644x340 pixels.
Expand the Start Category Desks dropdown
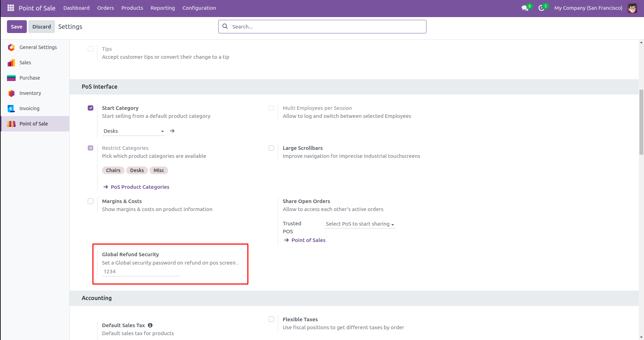[134, 131]
